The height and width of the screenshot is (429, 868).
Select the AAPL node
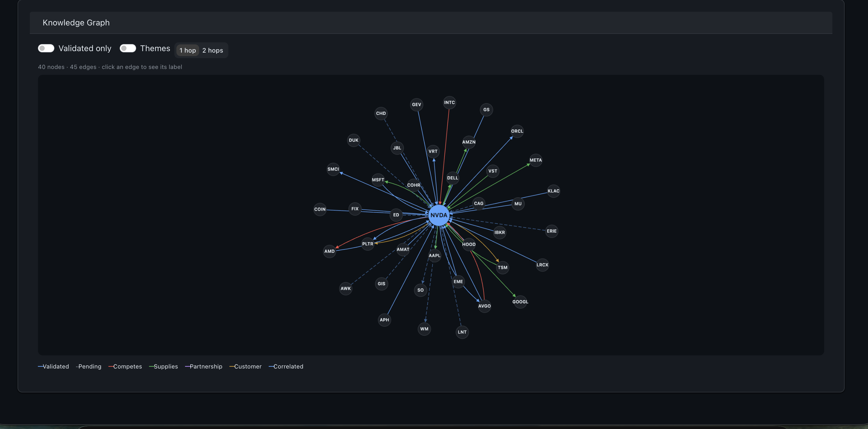[434, 255]
